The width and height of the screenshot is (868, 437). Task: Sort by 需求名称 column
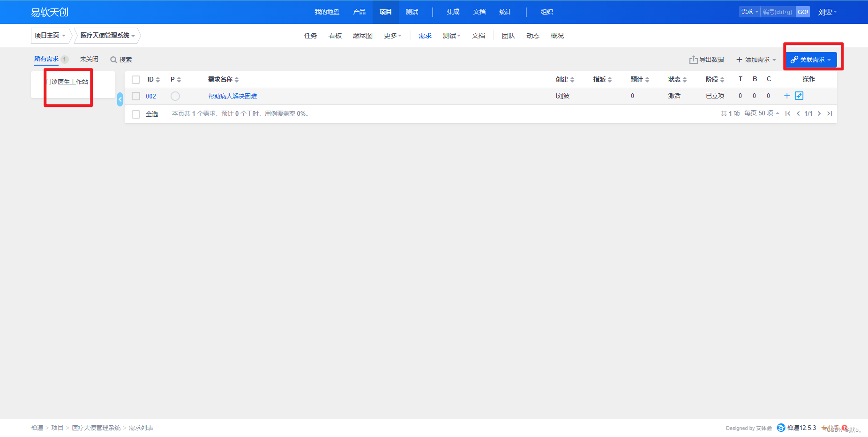224,79
